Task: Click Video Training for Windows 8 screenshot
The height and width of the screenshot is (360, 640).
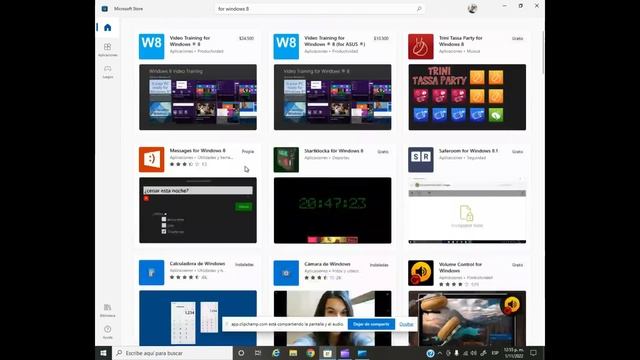Action: tap(198, 97)
